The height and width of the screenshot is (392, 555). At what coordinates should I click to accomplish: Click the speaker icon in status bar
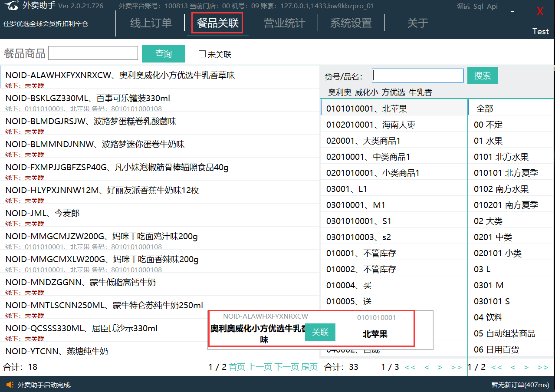(x=10, y=385)
